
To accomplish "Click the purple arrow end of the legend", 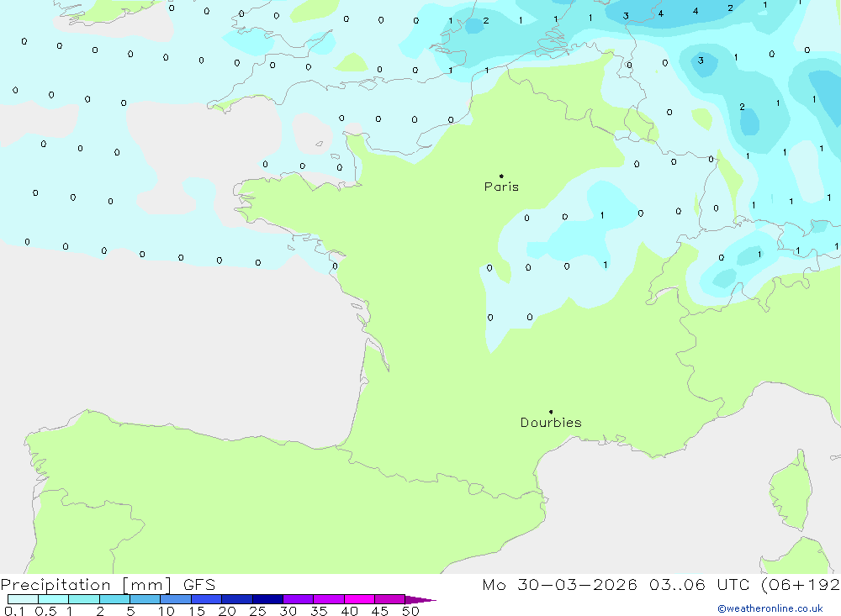I will (420, 599).
